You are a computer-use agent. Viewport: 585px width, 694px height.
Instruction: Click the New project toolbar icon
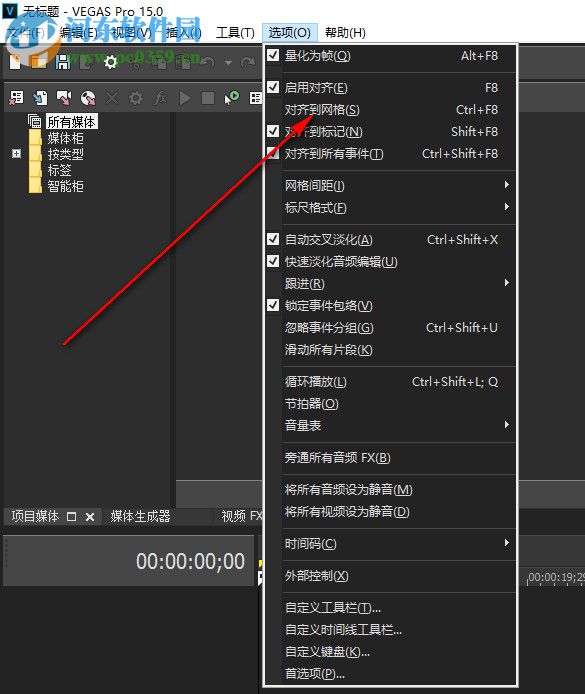point(15,62)
